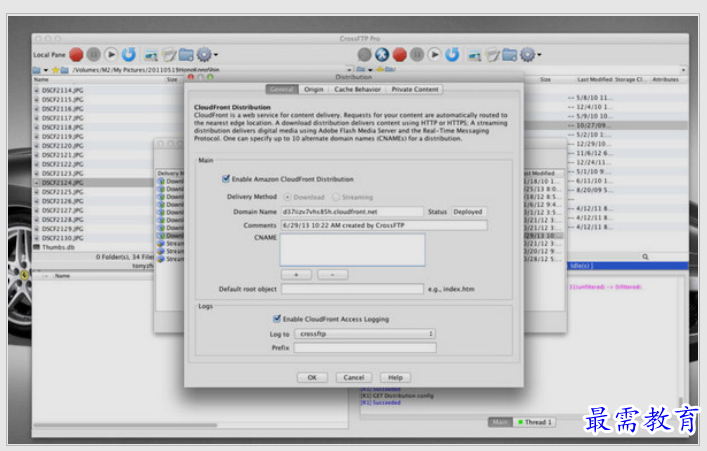Click the star icon beside the remote path

pos(380,69)
